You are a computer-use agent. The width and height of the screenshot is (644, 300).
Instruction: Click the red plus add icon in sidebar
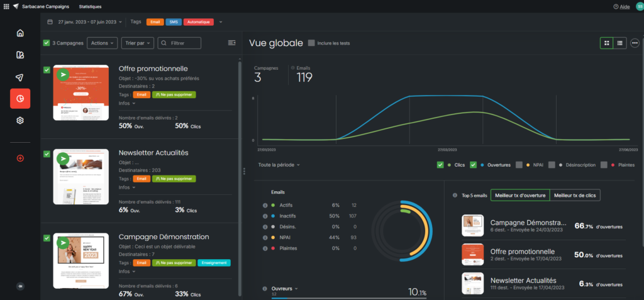19,158
